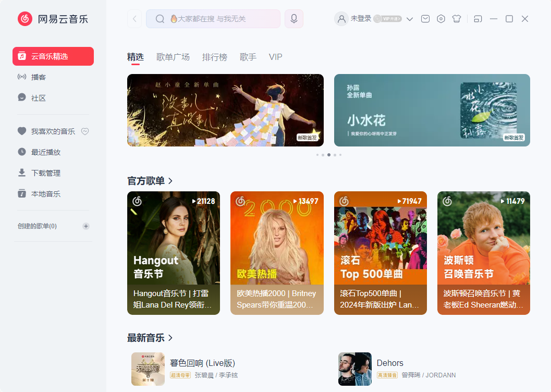Click the 21128 play count badge
The width and height of the screenshot is (551, 392).
(x=203, y=201)
